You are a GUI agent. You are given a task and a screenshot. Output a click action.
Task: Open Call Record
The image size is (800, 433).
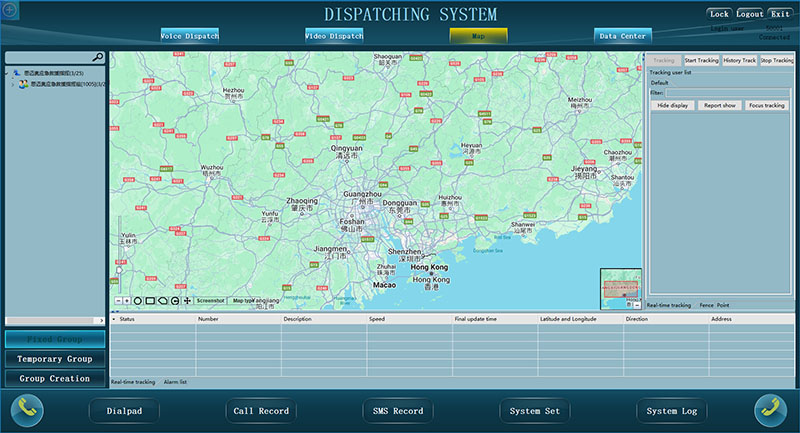click(261, 411)
